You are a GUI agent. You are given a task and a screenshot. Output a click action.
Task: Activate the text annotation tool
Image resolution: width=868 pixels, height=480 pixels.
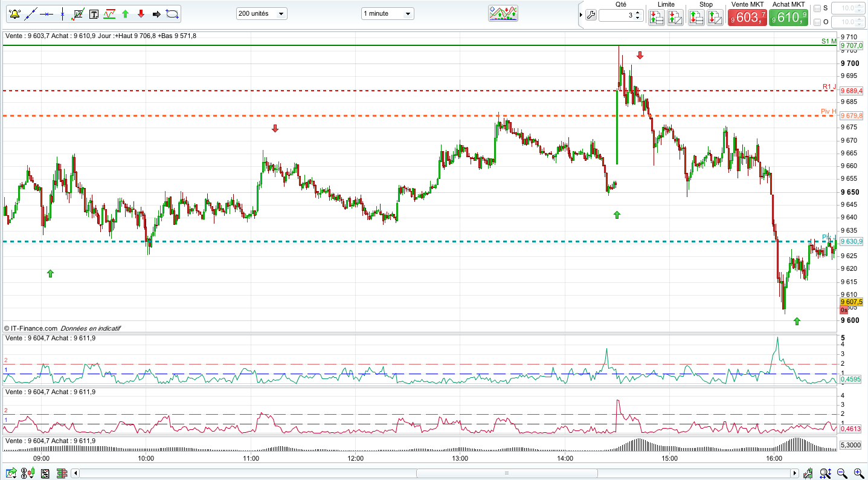(94, 13)
